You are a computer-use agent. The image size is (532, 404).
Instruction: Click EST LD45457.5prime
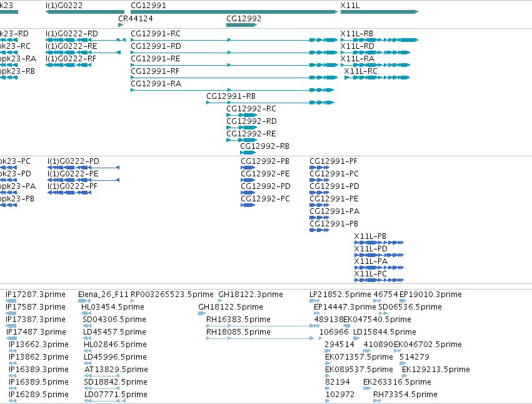87,338
